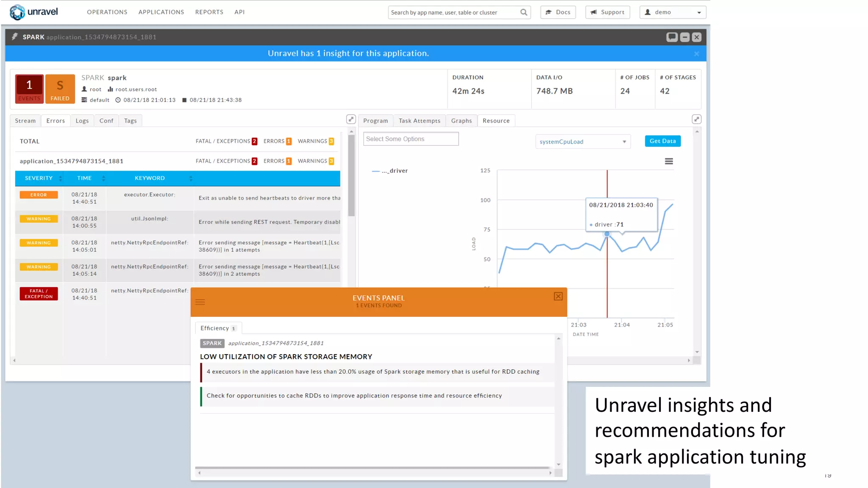868x488 pixels.
Task: Click the application_1534794873154_1881 row label
Action: (72, 161)
